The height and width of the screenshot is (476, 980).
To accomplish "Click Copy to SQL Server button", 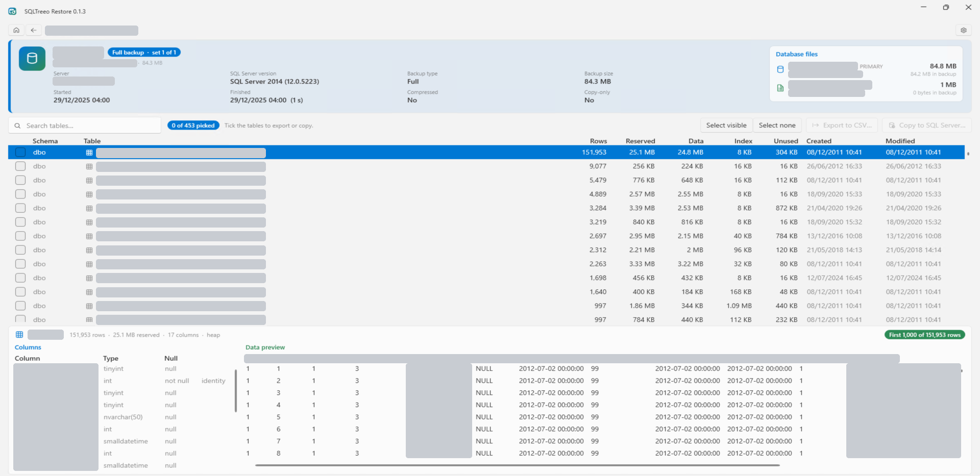I will click(x=927, y=126).
